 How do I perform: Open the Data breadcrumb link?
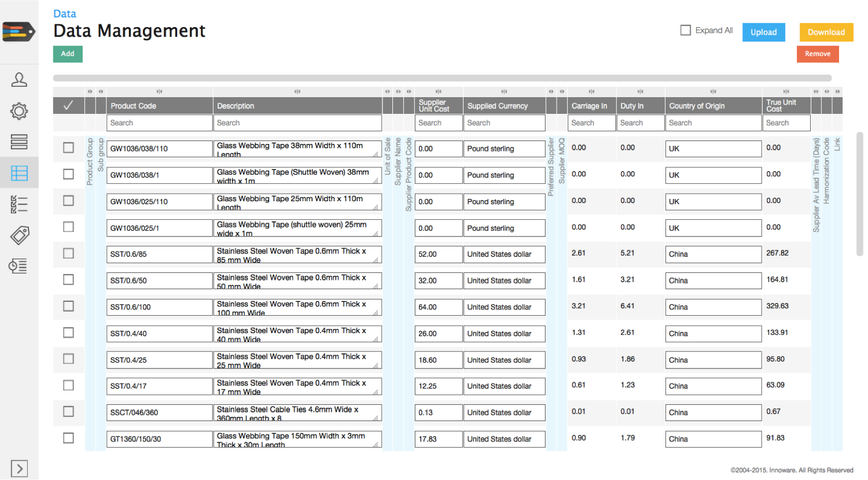[x=64, y=13]
